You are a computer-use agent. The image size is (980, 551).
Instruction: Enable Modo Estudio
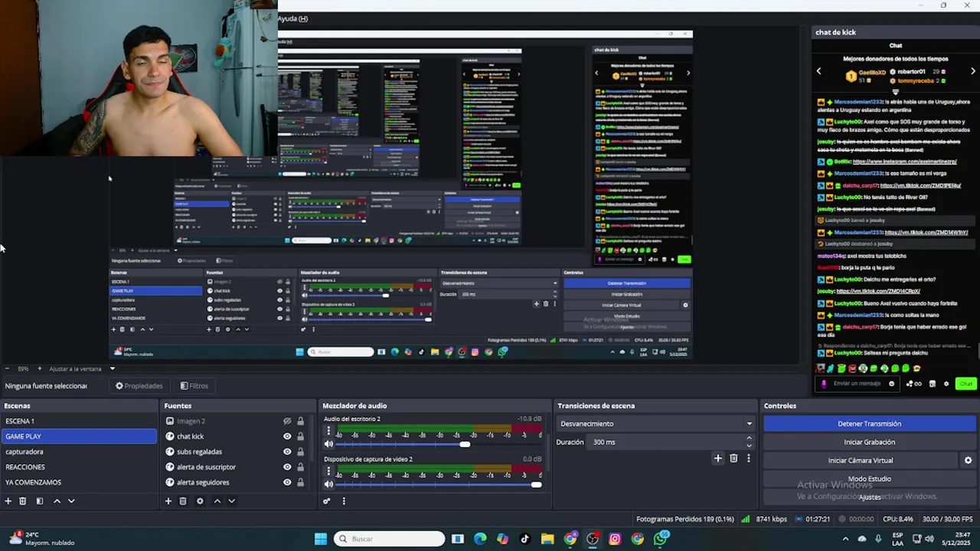869,479
